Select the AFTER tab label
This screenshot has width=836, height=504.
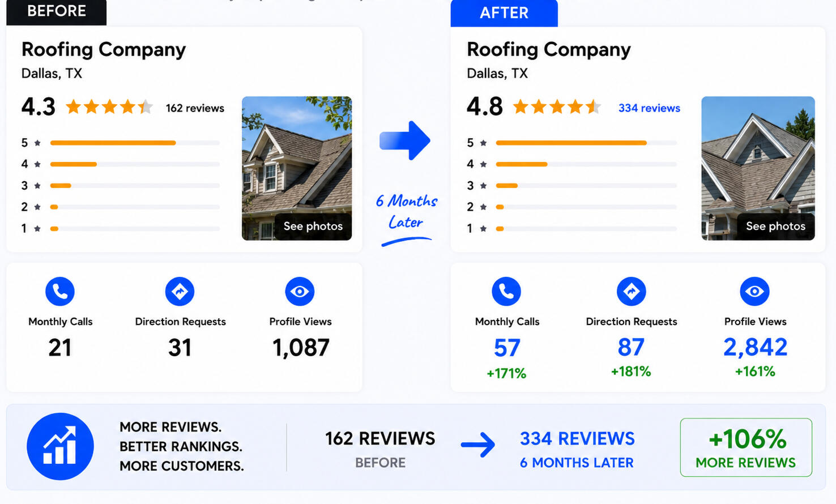click(x=504, y=13)
